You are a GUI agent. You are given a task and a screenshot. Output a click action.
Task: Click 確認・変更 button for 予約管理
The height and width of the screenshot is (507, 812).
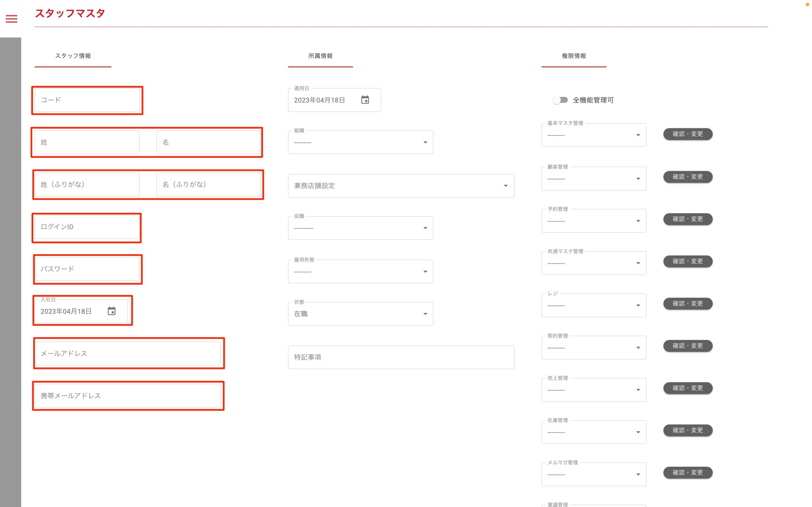tap(688, 219)
